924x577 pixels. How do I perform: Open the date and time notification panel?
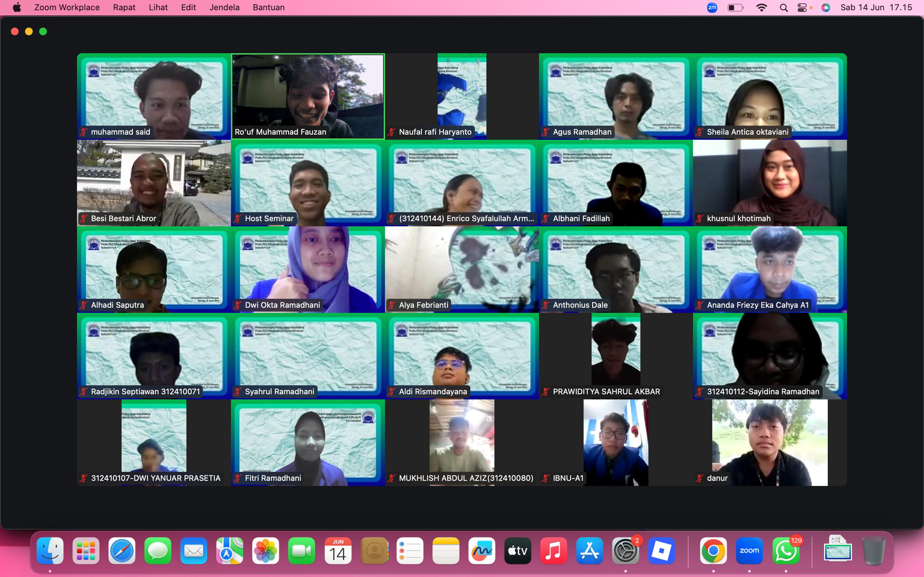[x=876, y=8]
